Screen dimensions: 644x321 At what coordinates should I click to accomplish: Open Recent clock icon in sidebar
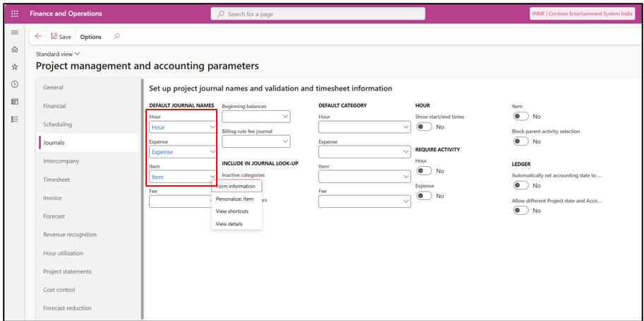(14, 84)
